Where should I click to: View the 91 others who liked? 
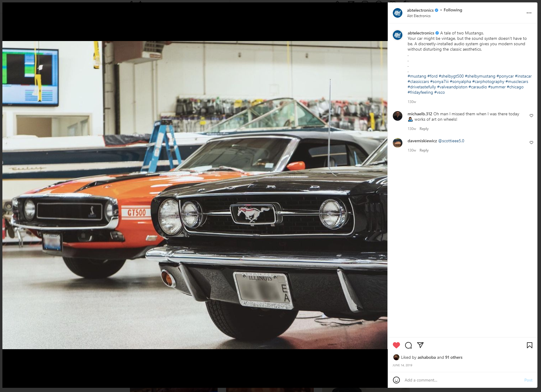coord(454,357)
